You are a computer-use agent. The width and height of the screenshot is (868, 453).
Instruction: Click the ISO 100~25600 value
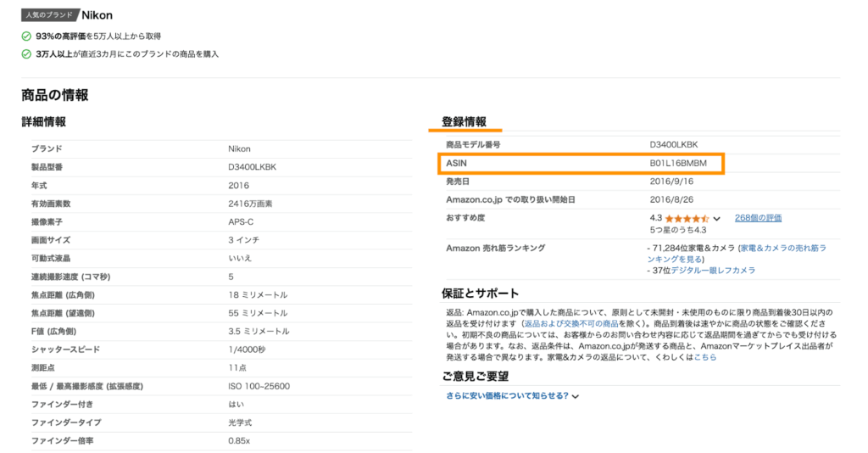coord(259,387)
